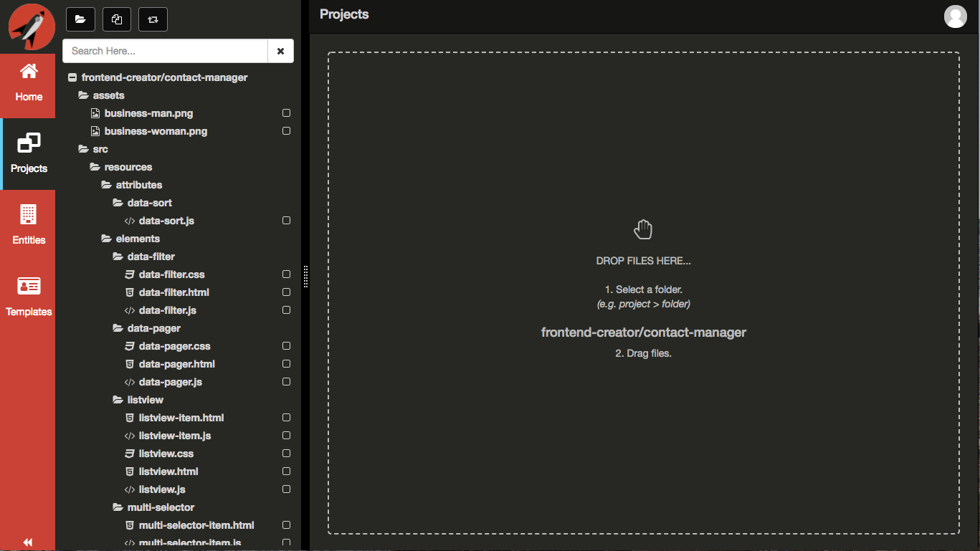Viewport: 980px width, 551px height.
Task: Open the Templates section
Action: pyautogui.click(x=28, y=297)
